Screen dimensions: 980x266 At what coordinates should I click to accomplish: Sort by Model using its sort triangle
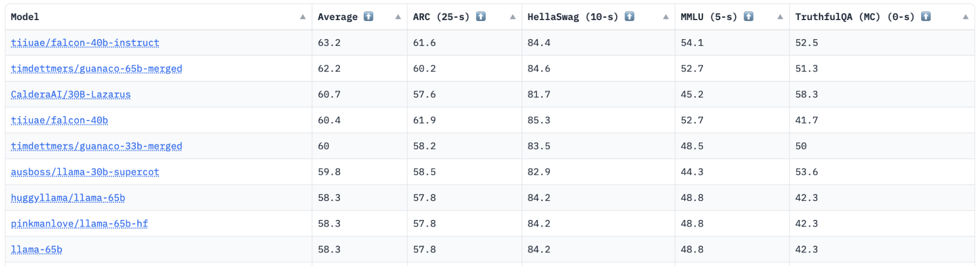click(x=303, y=17)
